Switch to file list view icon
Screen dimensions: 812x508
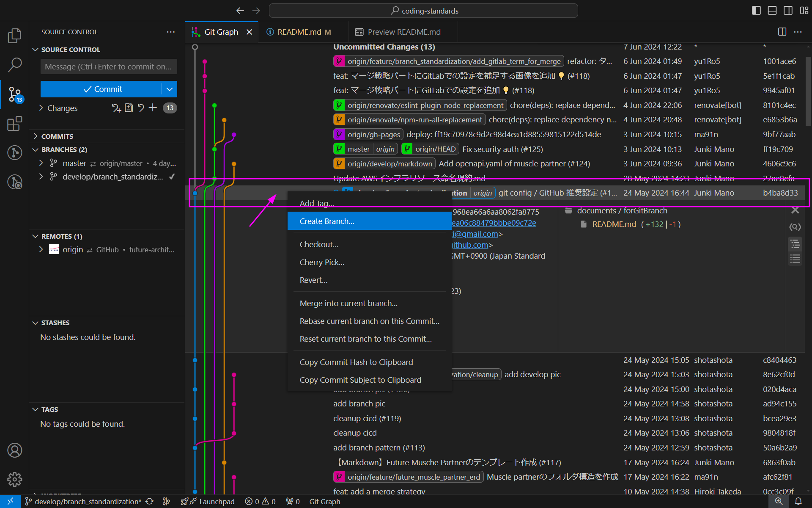(795, 259)
